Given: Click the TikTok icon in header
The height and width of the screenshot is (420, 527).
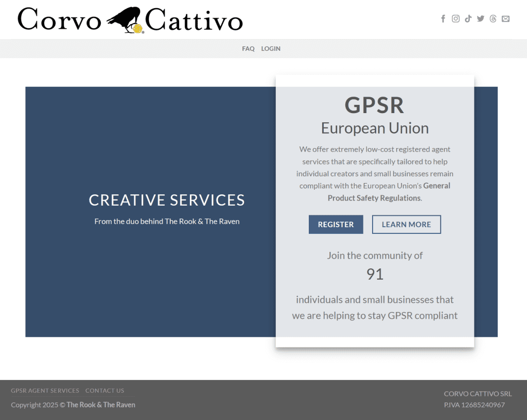Looking at the screenshot, I should (468, 19).
